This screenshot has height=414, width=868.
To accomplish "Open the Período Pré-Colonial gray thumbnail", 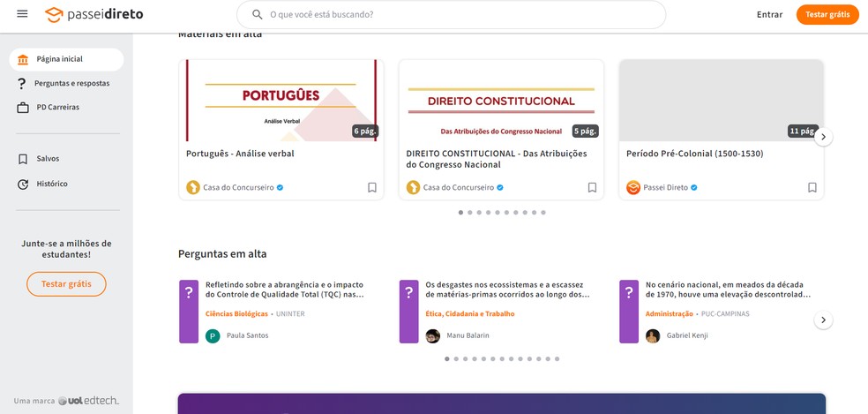I will [722, 101].
